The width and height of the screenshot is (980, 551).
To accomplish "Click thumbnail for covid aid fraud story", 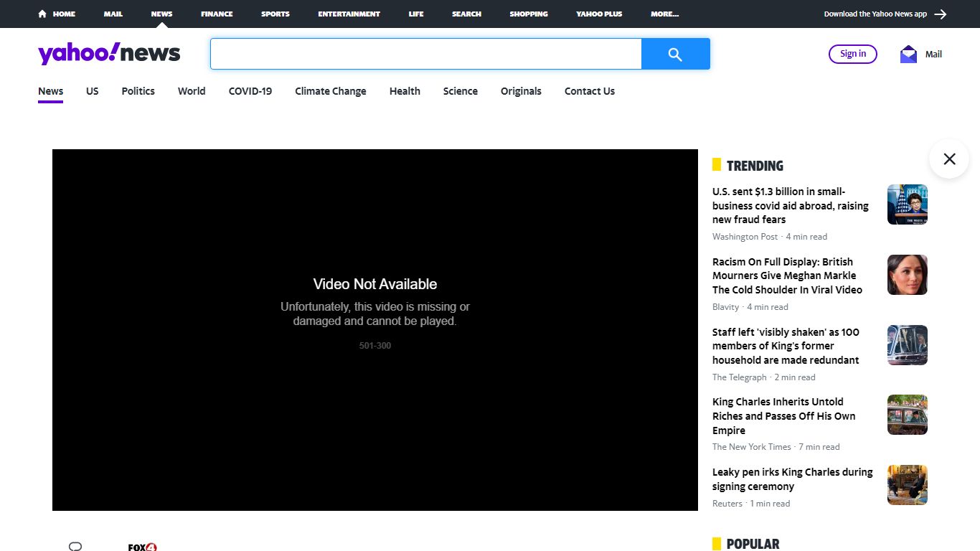I will click(908, 204).
